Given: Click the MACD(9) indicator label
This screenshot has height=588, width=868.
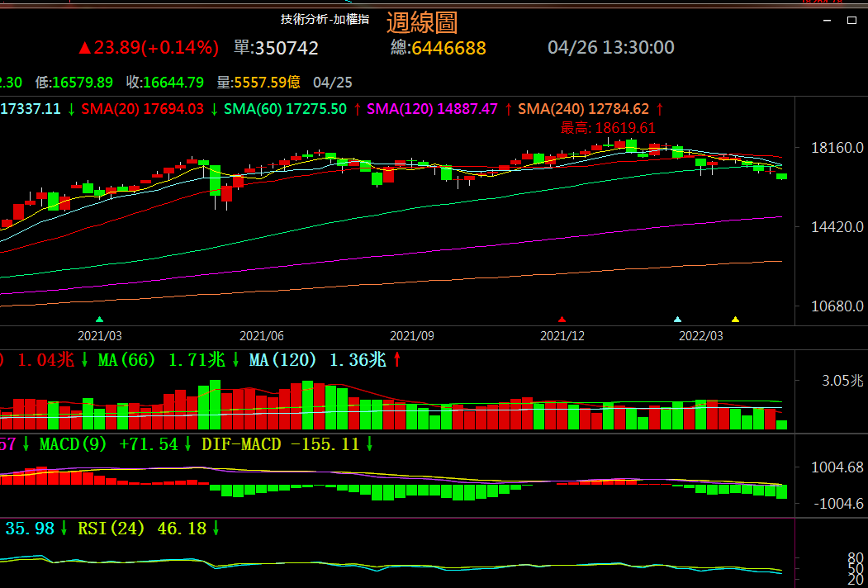Looking at the screenshot, I should pos(73,444).
